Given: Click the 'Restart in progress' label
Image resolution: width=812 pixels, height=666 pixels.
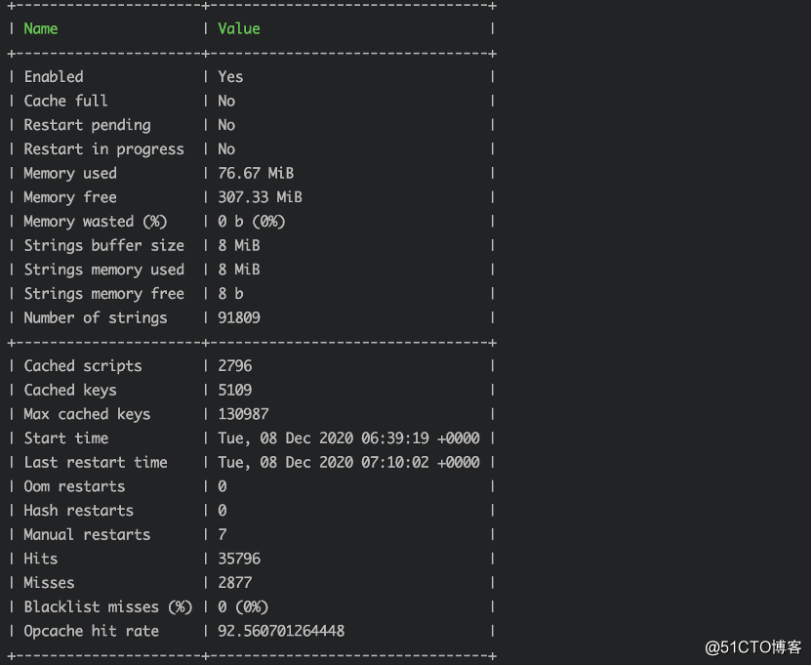Looking at the screenshot, I should 103,149.
